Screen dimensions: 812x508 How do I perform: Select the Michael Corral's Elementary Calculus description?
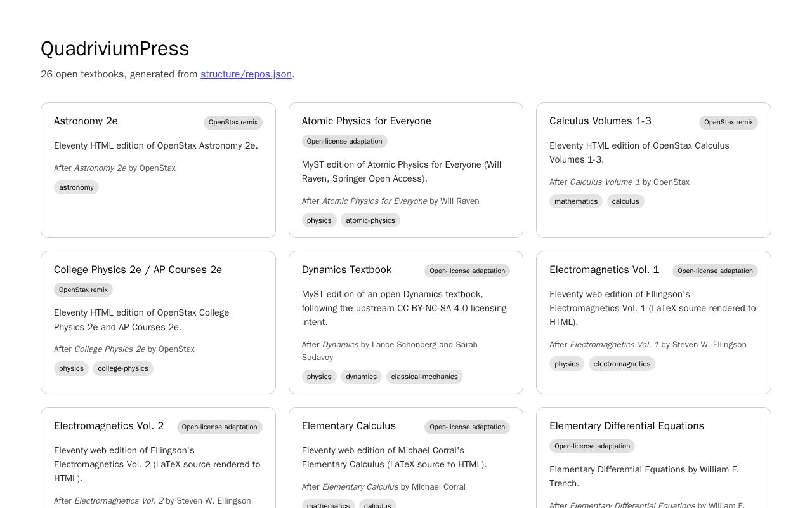coord(395,458)
